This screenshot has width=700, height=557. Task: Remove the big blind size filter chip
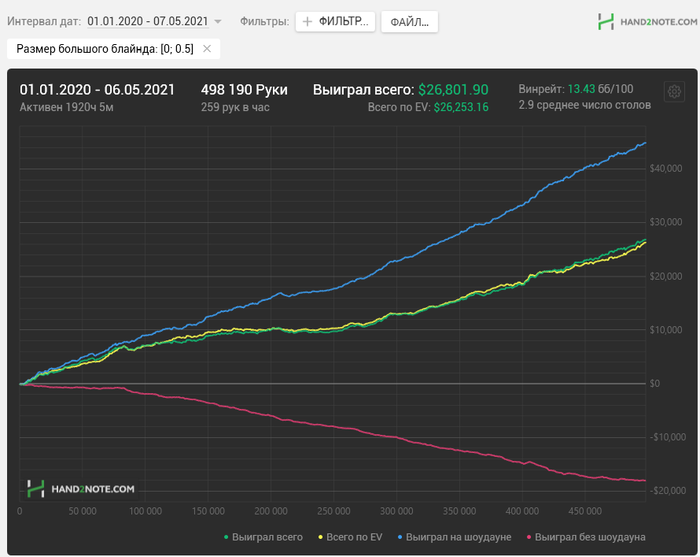pyautogui.click(x=207, y=49)
